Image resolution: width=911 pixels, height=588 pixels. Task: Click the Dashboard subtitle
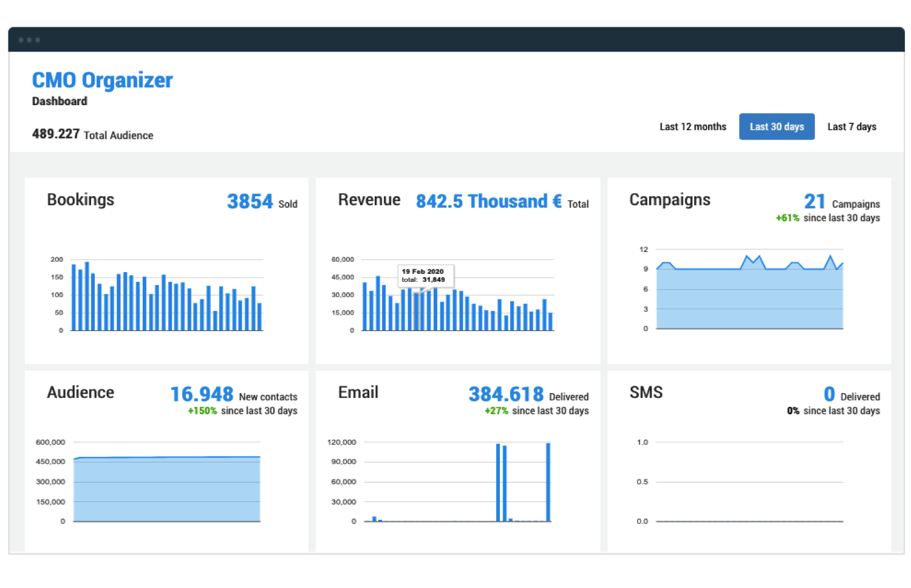click(60, 101)
